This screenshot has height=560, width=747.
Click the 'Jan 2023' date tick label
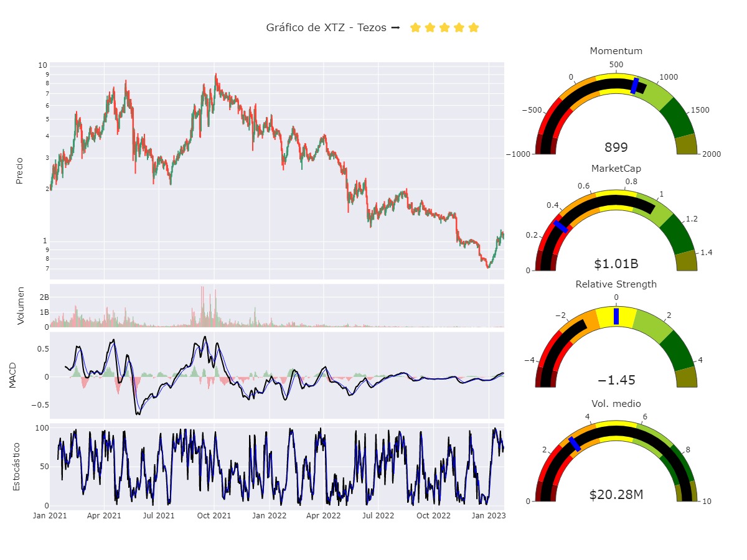(x=489, y=516)
